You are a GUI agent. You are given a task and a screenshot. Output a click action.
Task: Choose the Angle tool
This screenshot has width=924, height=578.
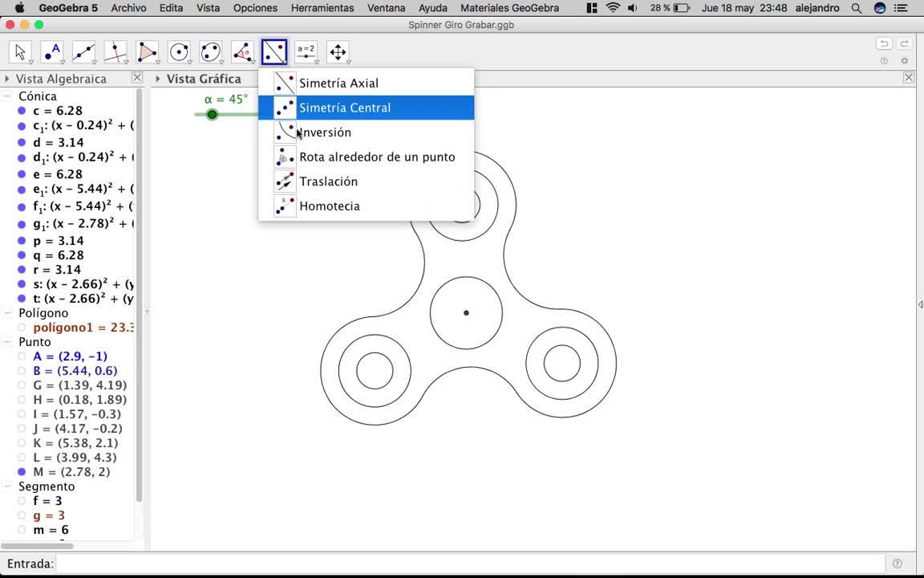(x=242, y=52)
